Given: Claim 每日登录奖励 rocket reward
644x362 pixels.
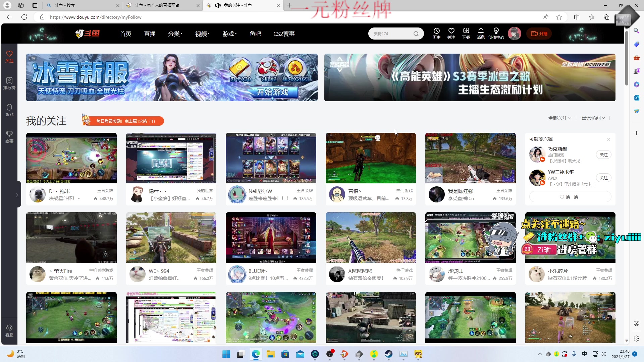Looking at the screenshot, I should pos(123,121).
